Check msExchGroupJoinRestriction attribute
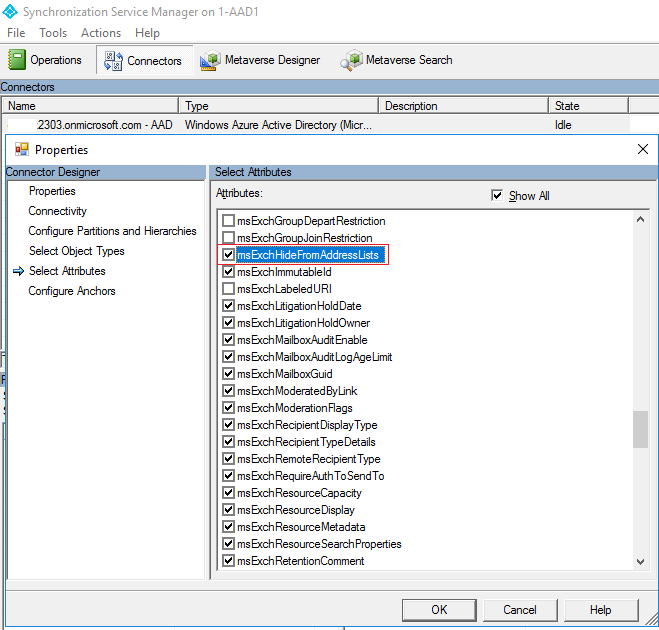Image resolution: width=659 pixels, height=630 pixels. point(228,237)
